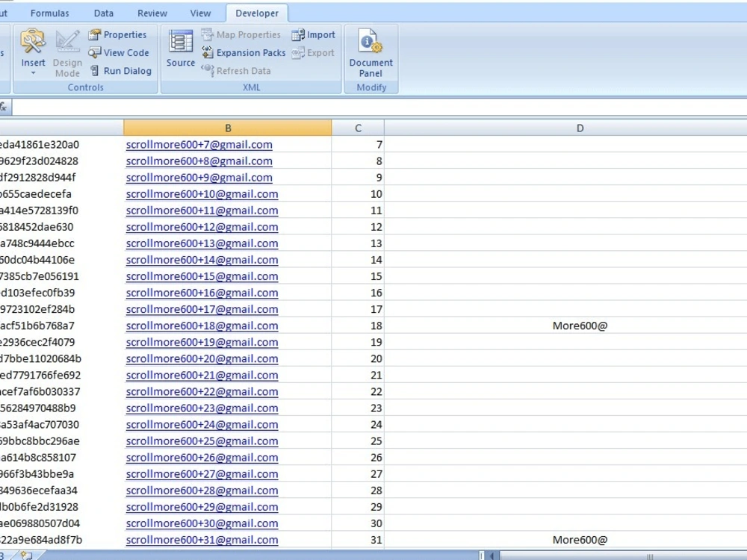Click Refresh Data

236,71
